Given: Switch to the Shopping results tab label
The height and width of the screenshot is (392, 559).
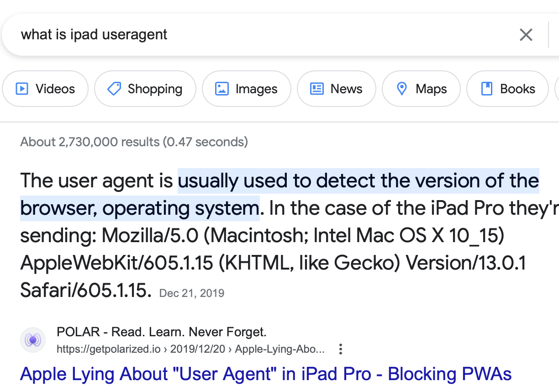Looking at the screenshot, I should tap(155, 89).
